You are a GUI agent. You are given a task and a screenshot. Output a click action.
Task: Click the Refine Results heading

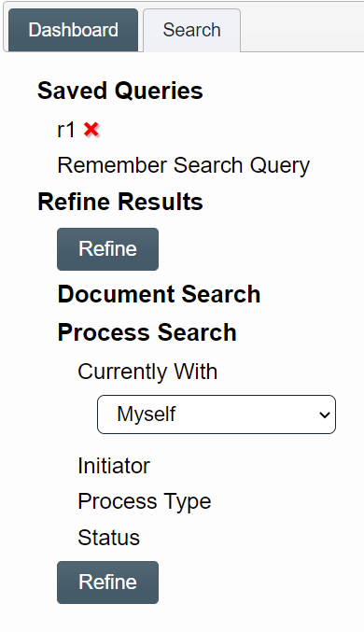pos(120,202)
